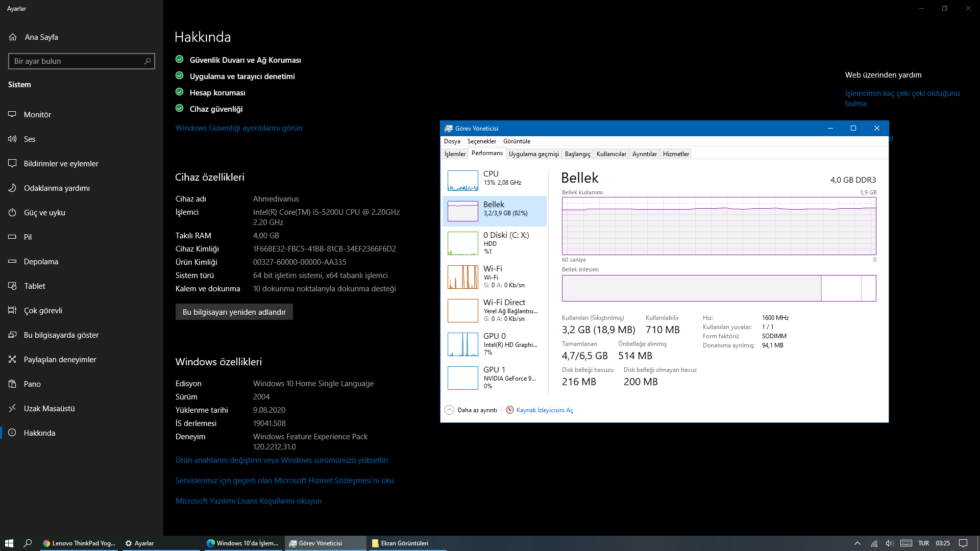Screen dimensions: 980x551
Task: Open the Dosya menu
Action: (452, 141)
